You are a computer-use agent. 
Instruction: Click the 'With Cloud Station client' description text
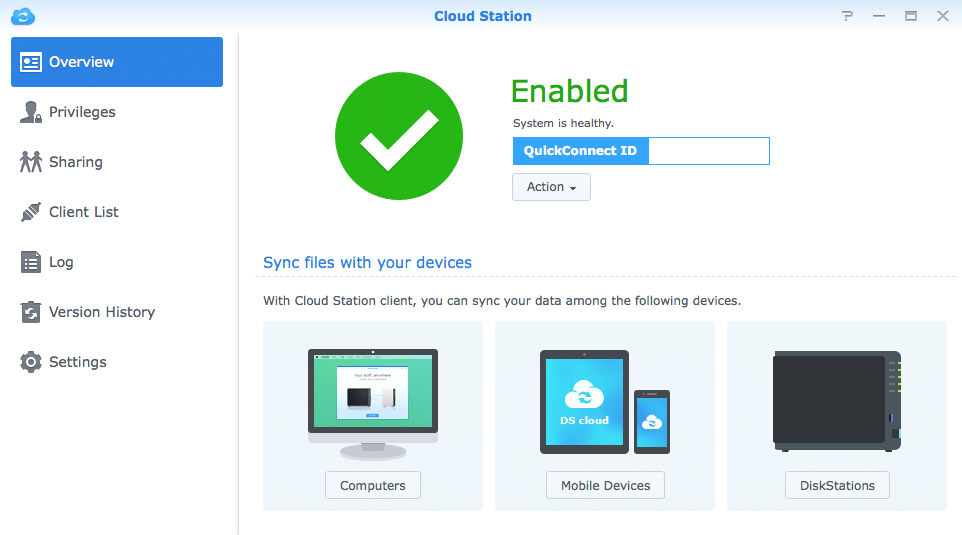502,301
